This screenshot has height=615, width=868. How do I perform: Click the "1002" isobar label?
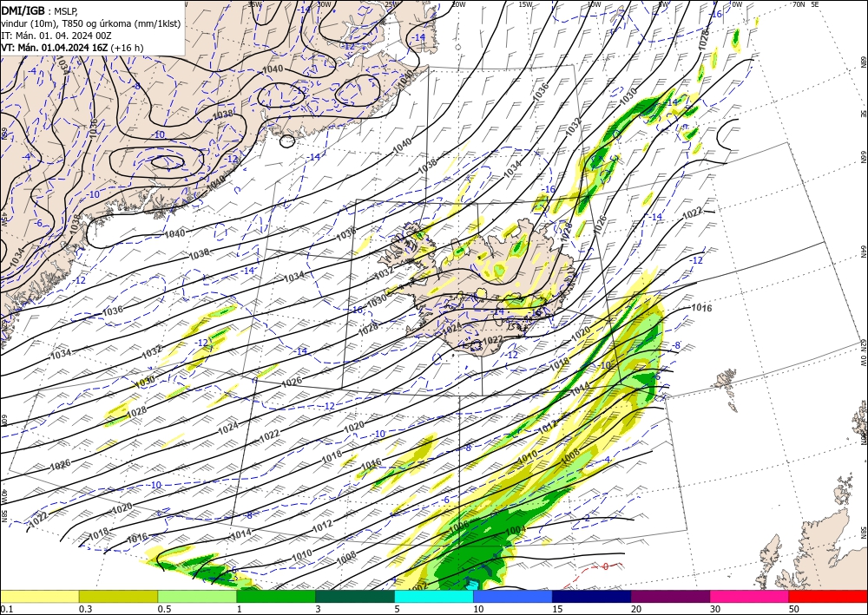419,585
